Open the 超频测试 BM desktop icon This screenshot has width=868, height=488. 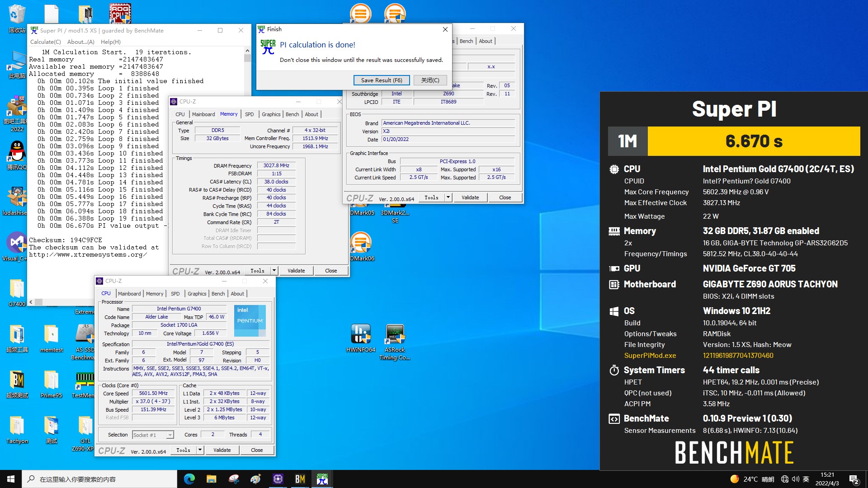17,384
